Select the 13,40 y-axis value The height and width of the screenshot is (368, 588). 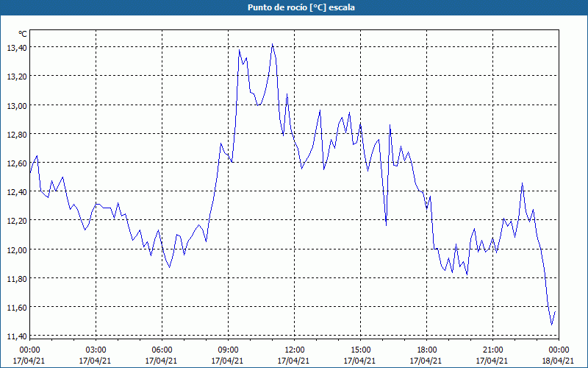coord(16,47)
